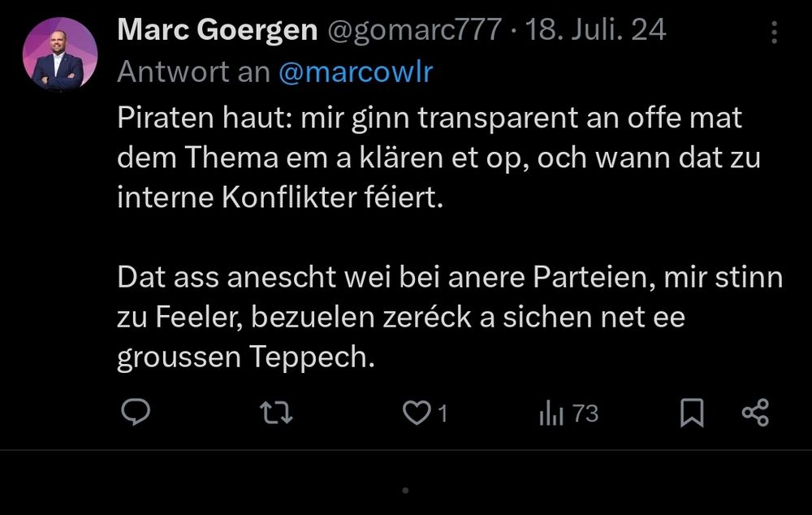
Task: Open Marc Goergen's profile picture
Action: (60, 54)
